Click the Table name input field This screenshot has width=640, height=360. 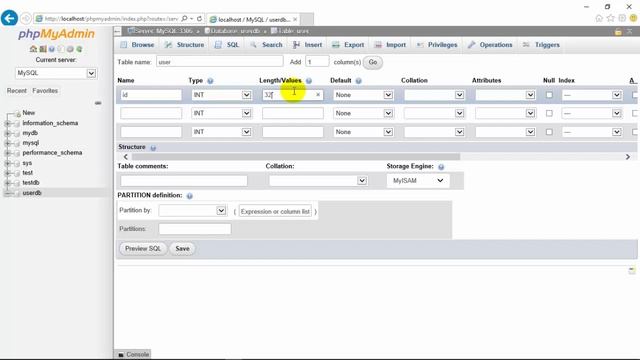(x=220, y=62)
